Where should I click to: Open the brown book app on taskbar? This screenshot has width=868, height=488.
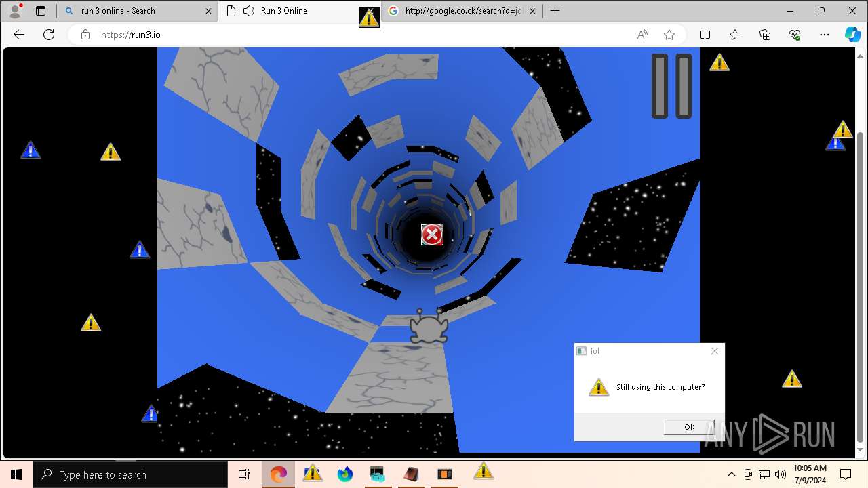pyautogui.click(x=411, y=474)
